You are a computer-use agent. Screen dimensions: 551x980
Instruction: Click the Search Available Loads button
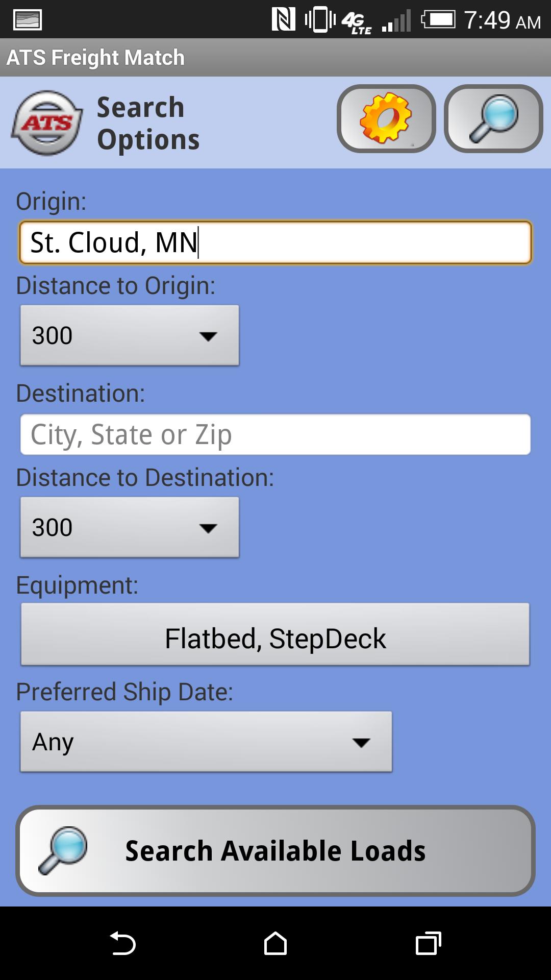click(x=275, y=850)
